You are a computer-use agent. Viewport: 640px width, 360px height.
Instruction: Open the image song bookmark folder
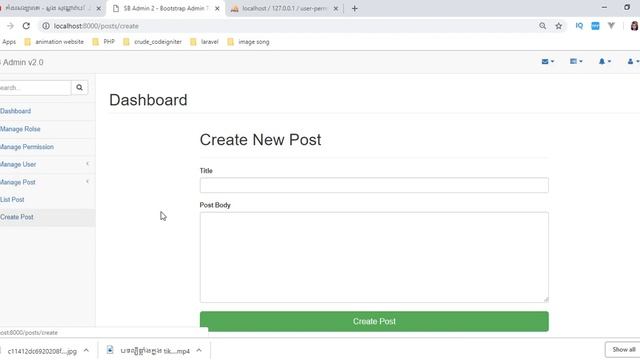point(248,42)
